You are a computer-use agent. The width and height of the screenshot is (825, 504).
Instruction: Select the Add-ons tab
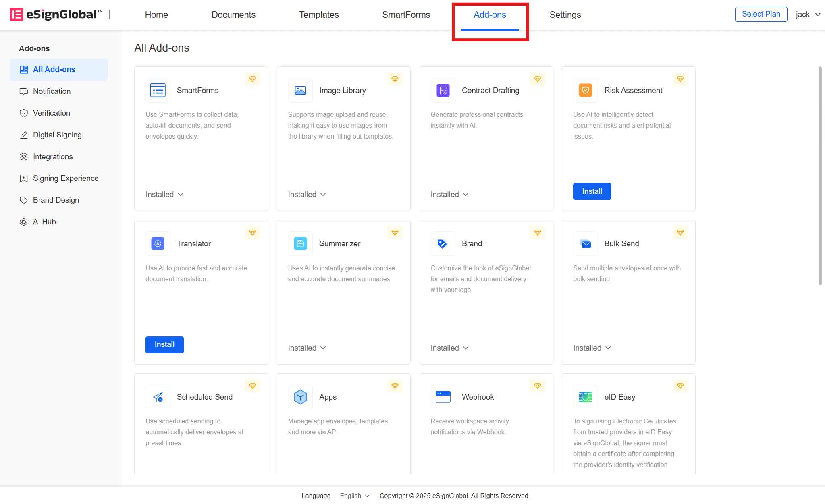tap(490, 15)
